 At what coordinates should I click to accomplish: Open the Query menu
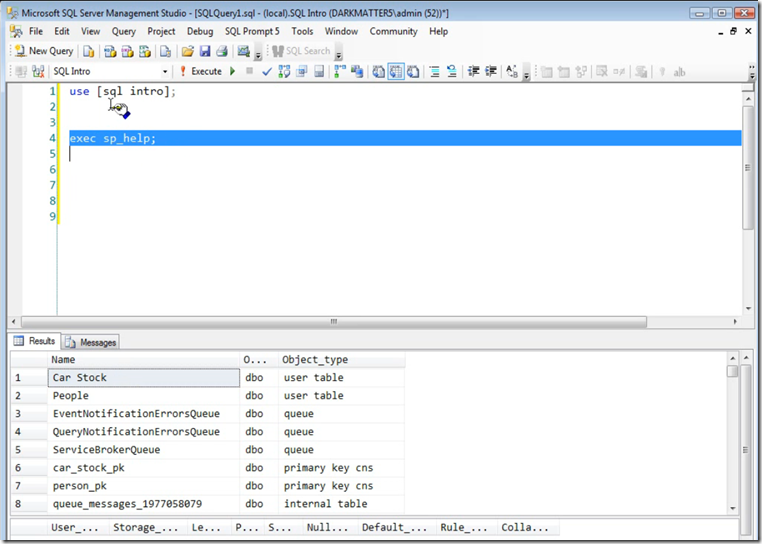[123, 31]
